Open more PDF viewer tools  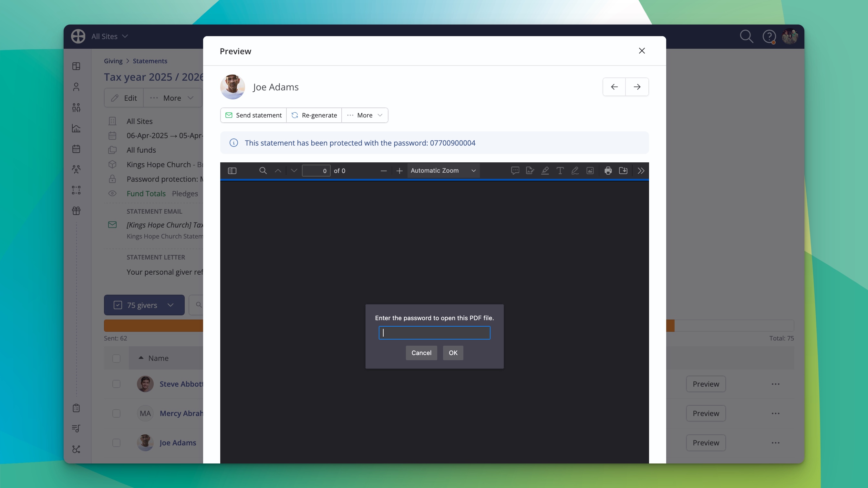click(x=641, y=171)
